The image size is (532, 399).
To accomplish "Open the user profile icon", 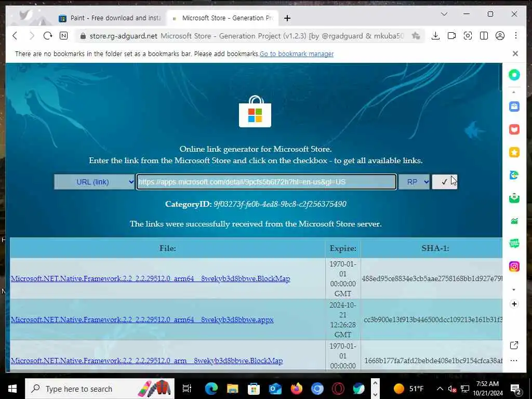I will (500, 36).
